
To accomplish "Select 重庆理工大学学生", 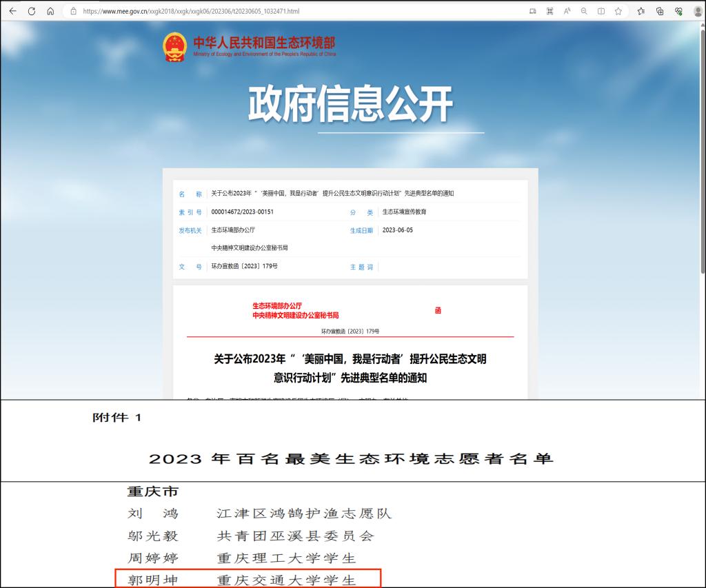I will coord(286,558).
